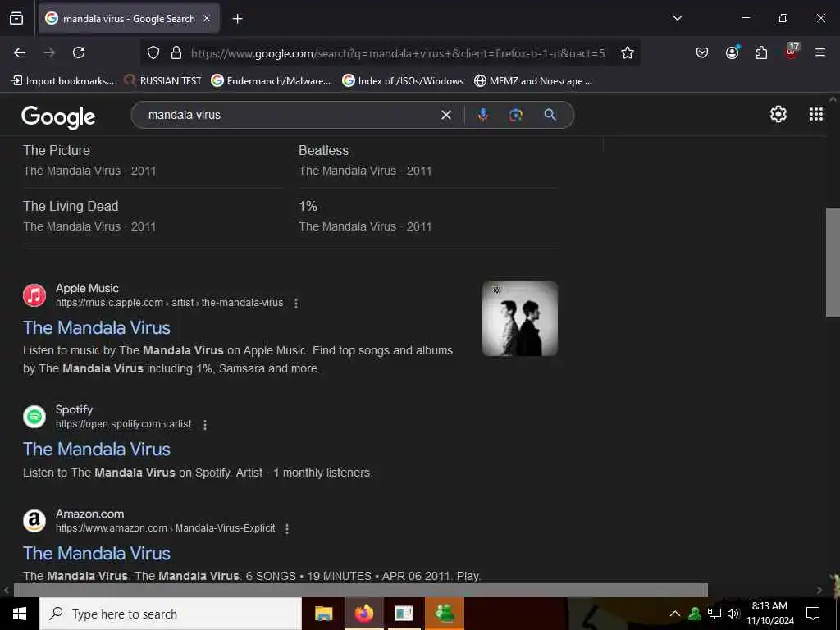Open the list all tabs chevron
The width and height of the screenshot is (840, 630).
pyautogui.click(x=677, y=18)
